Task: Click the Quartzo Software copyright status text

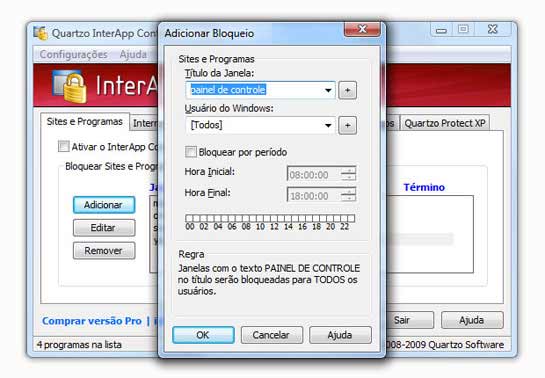Action: (445, 345)
